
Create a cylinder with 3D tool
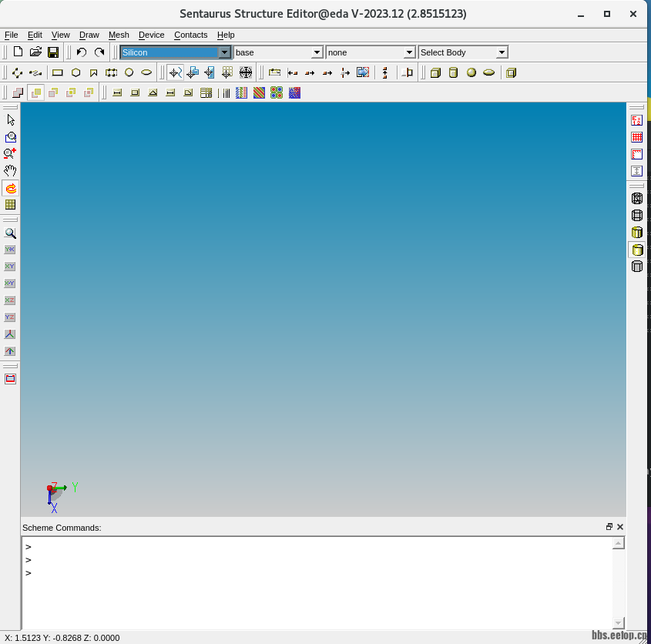(453, 72)
